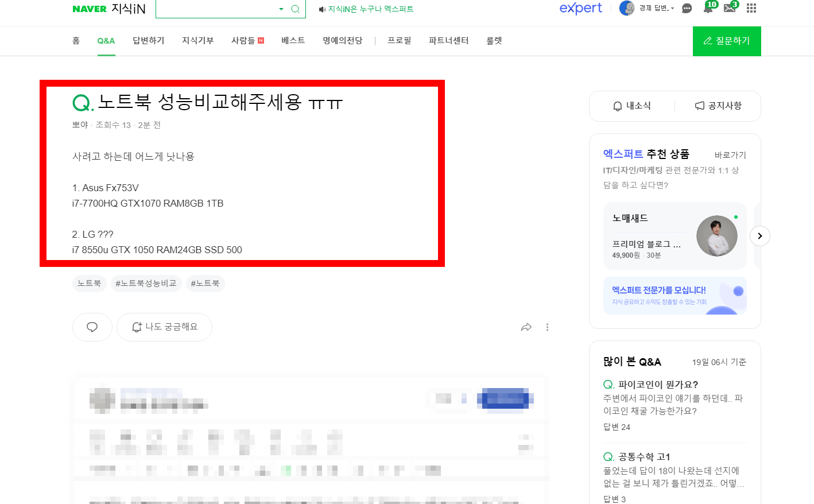
Task: Show next expert with chevron arrow
Action: (760, 236)
